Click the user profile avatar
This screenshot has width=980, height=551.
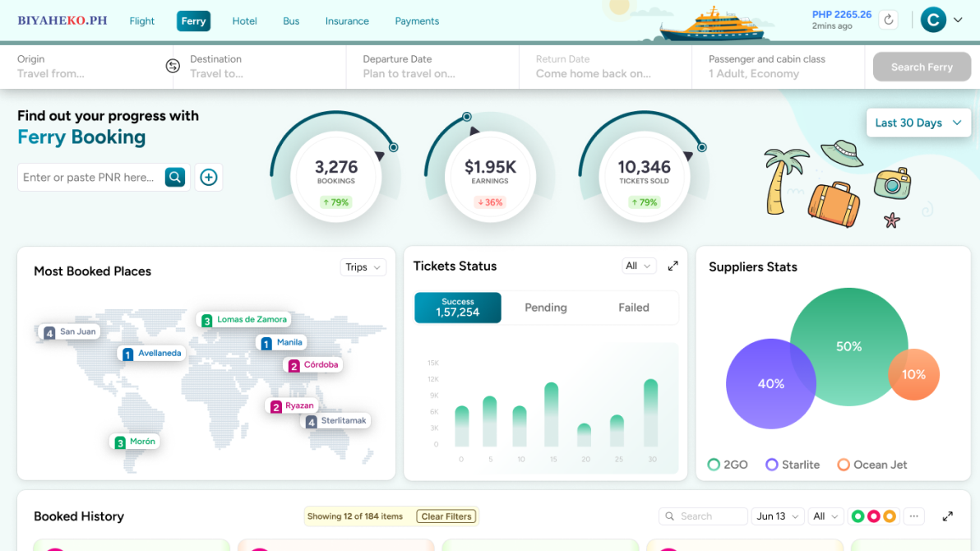point(933,20)
